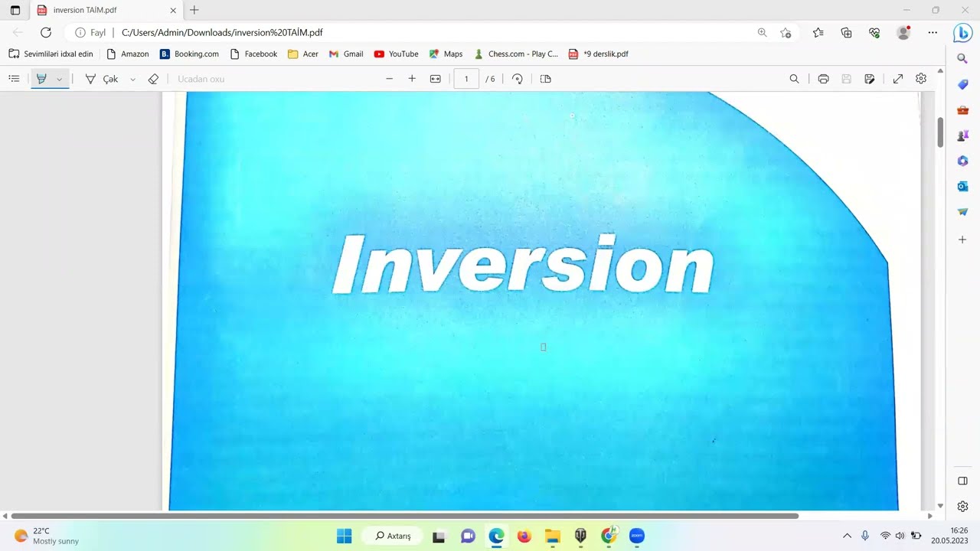Toggle fit to width view
Image resolution: width=980 pixels, height=551 pixels.
coord(436,79)
